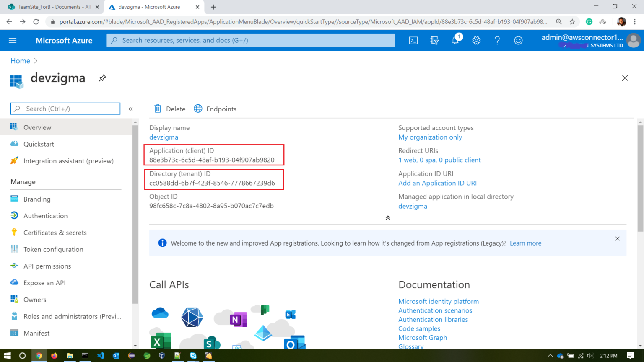Screen dimensions: 644x362
Task: Close the devzigma blade
Action: click(x=625, y=78)
